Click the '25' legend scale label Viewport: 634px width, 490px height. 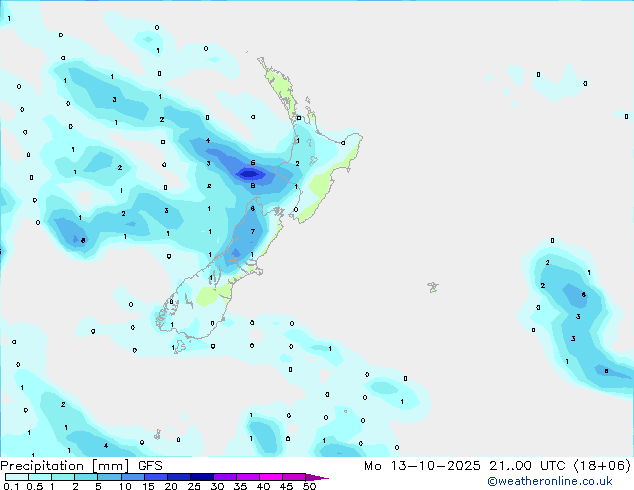coord(194,486)
